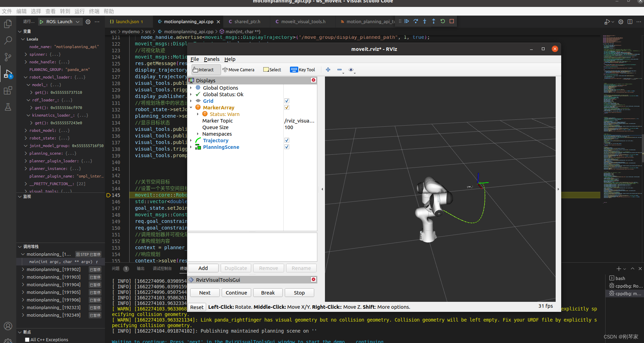Open RViz Panels menu
Screen dimensions: 644x343
212,59
